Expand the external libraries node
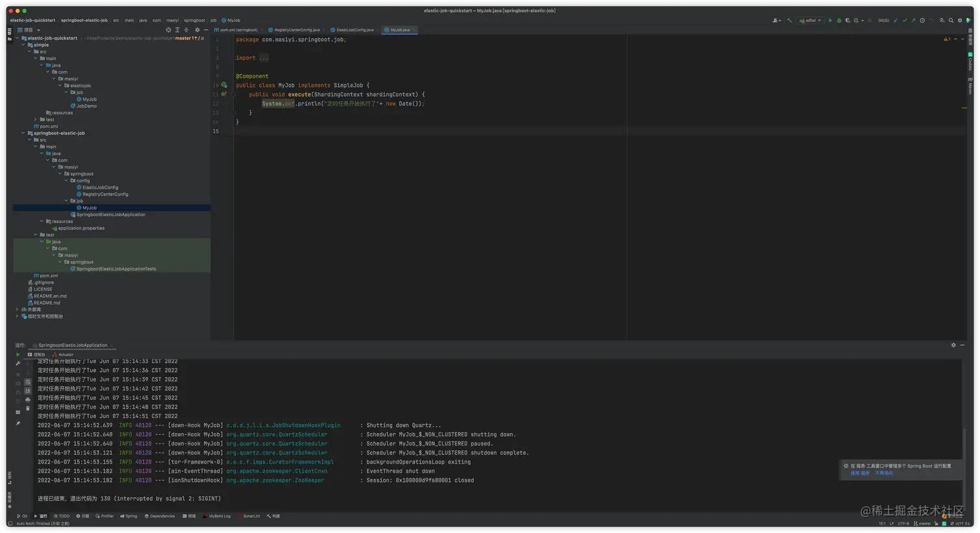The width and height of the screenshot is (980, 533). point(17,309)
